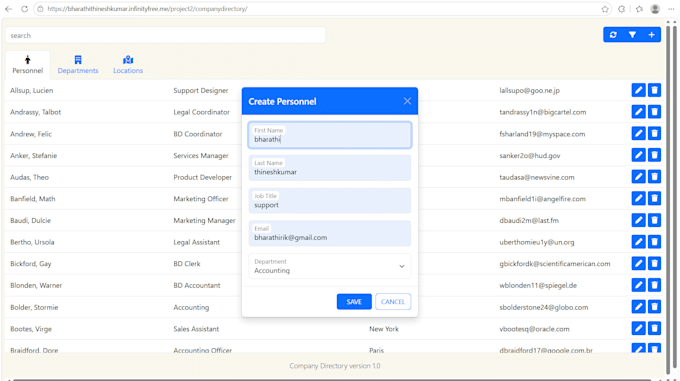Click the SAVE button
Viewport: 680px width, 381px height.
click(354, 302)
